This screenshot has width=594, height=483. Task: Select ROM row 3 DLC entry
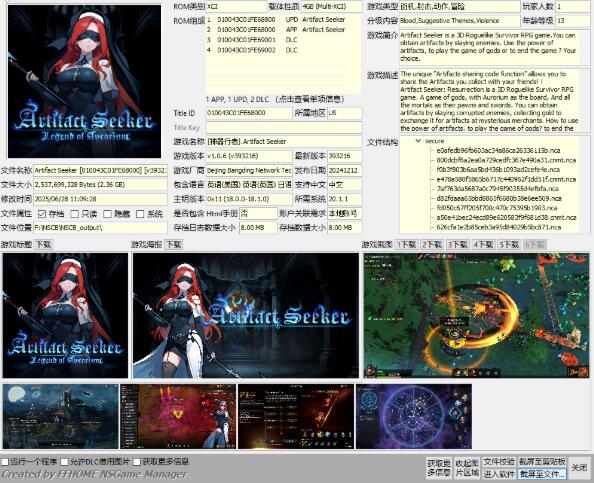click(283, 40)
